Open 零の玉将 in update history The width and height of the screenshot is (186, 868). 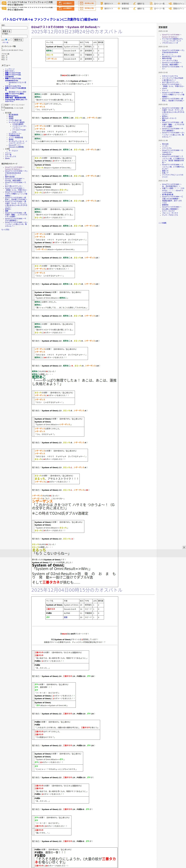click(x=165, y=144)
